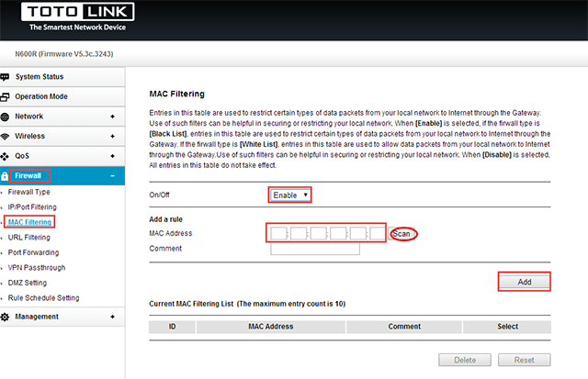Screen dimensions: 588x379
Task: Click the Firewall lock icon
Action: (5, 176)
